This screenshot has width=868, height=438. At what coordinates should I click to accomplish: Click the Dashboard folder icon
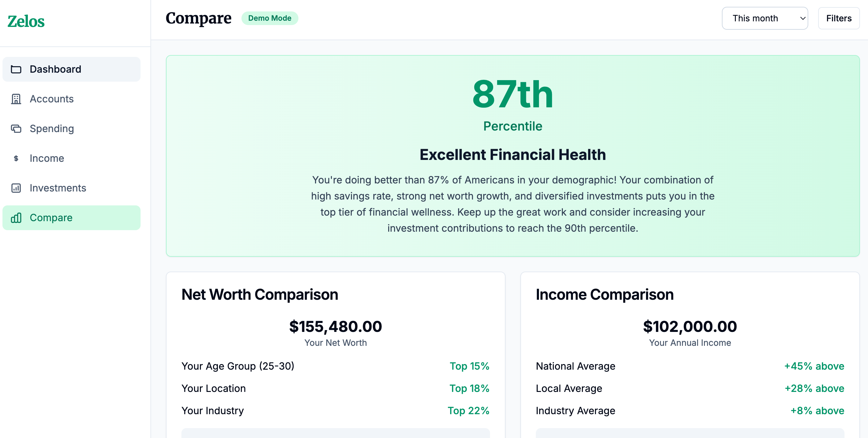click(x=16, y=69)
